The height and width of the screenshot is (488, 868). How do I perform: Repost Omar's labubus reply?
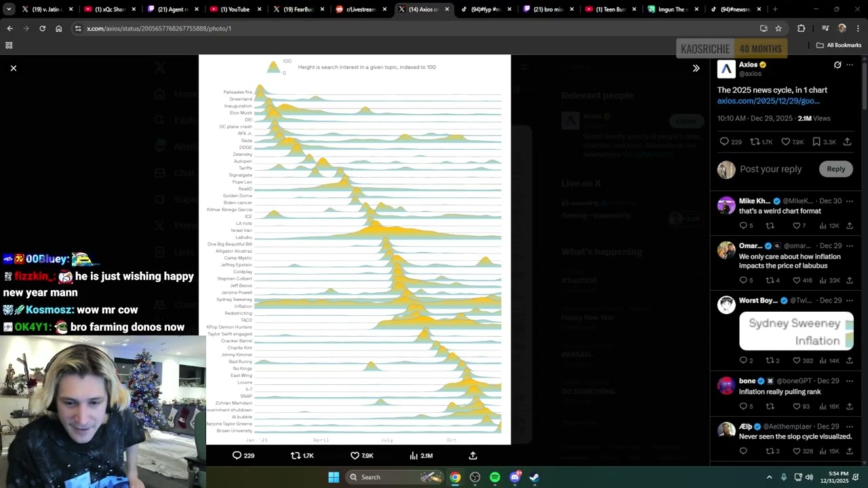pos(772,280)
